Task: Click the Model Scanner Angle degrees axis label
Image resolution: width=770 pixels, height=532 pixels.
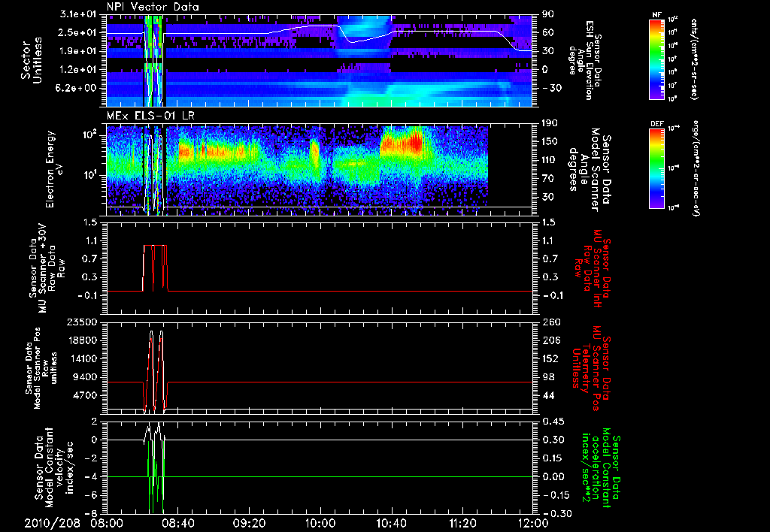Action: point(590,170)
